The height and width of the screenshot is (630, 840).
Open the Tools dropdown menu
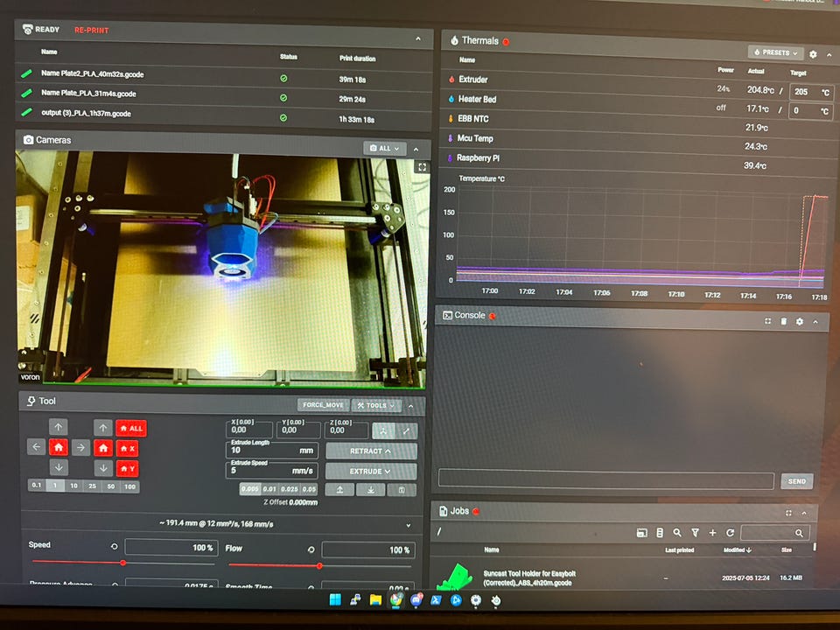(376, 405)
